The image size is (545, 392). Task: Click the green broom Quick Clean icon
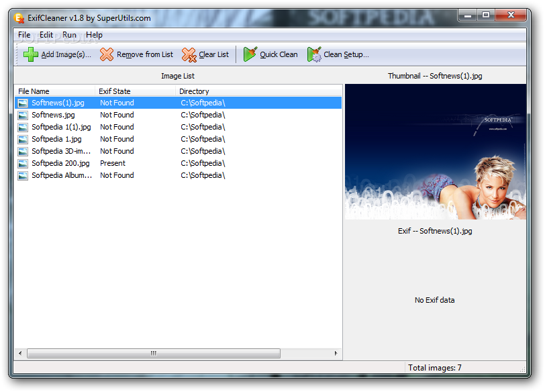point(250,54)
